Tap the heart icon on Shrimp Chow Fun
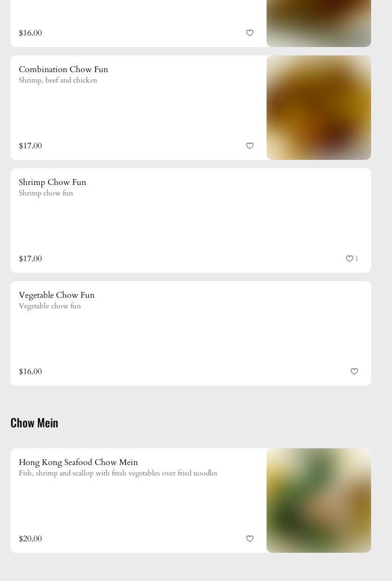392x581 pixels. pyautogui.click(x=350, y=259)
